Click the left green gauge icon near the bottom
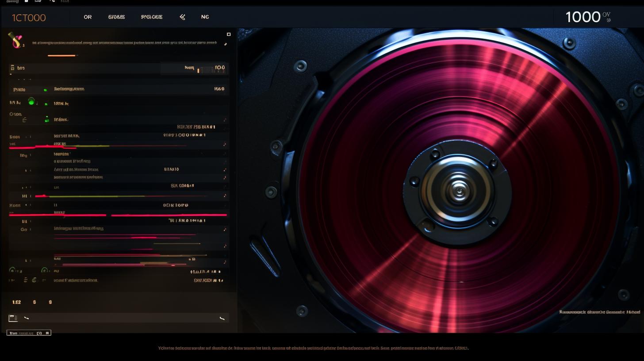Screen dimensions: 644x361 12,269
